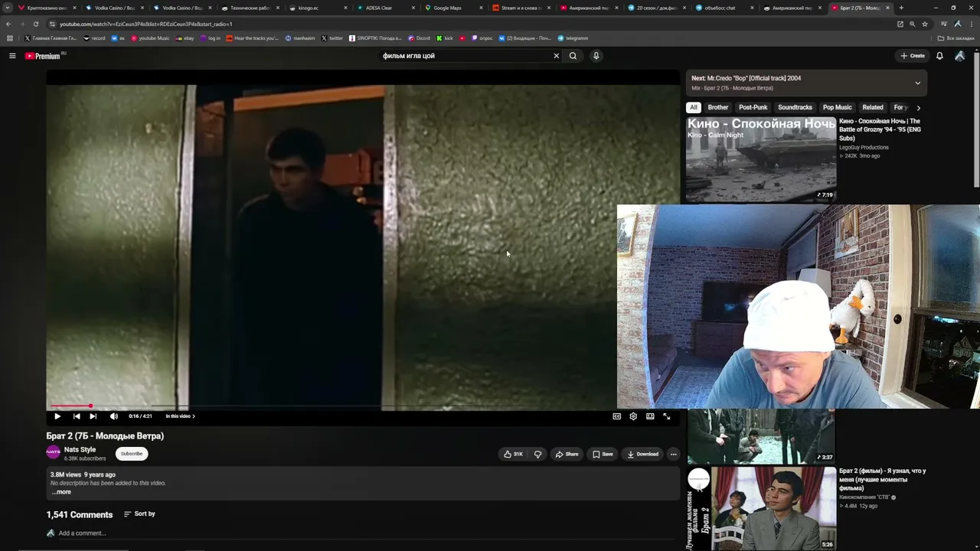Screen dimensions: 980x551
Task: Select the 'Brother' filter chip
Action: click(x=718, y=108)
